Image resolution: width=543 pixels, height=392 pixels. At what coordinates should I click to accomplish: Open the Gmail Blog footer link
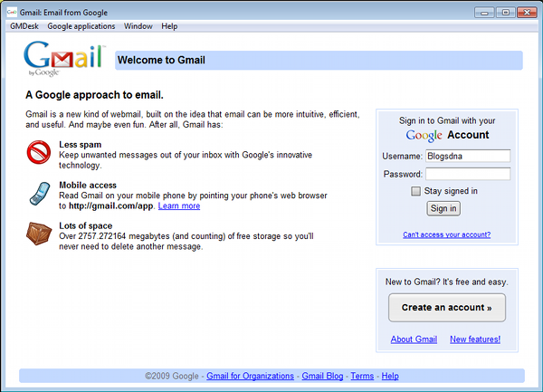click(322, 376)
